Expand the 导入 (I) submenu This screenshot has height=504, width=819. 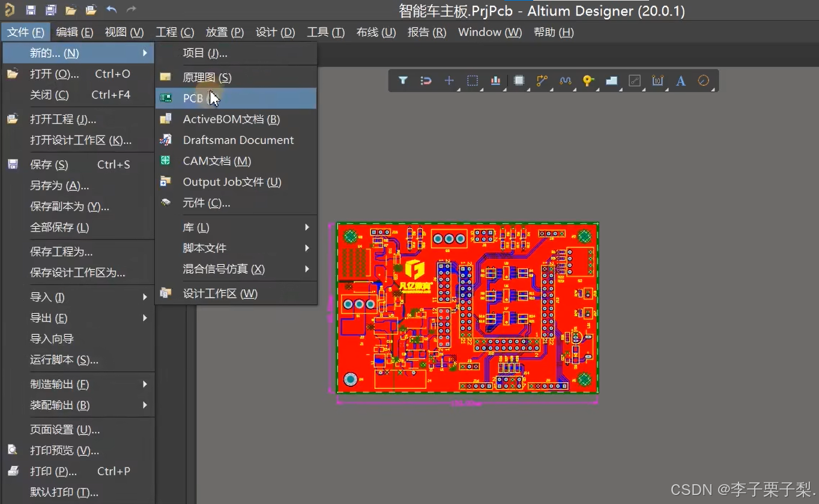point(79,297)
